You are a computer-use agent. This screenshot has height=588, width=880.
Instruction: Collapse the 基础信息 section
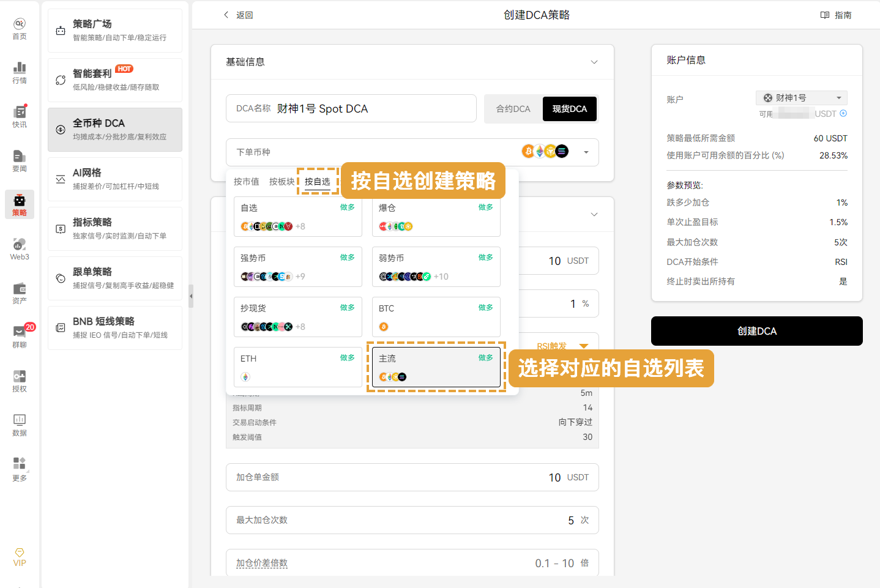click(x=594, y=62)
